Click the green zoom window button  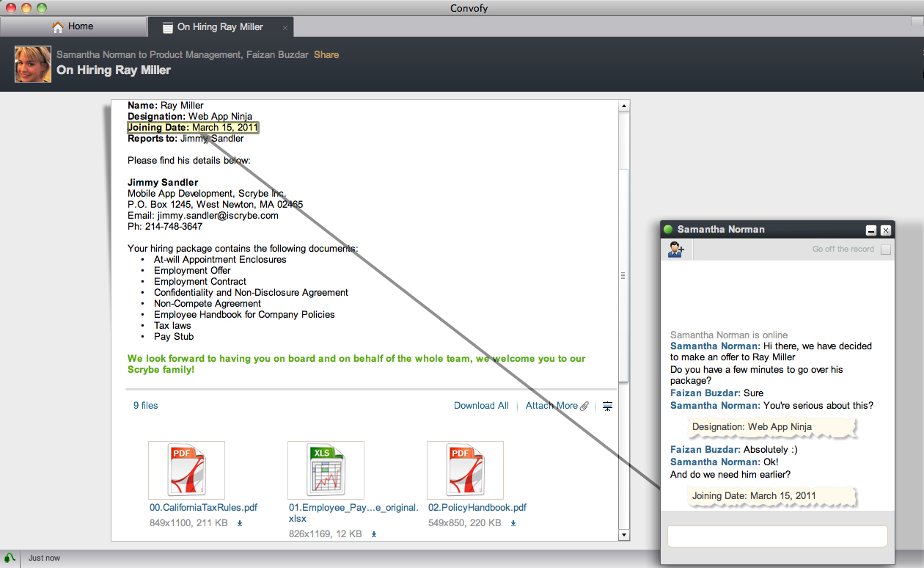pyautogui.click(x=41, y=8)
